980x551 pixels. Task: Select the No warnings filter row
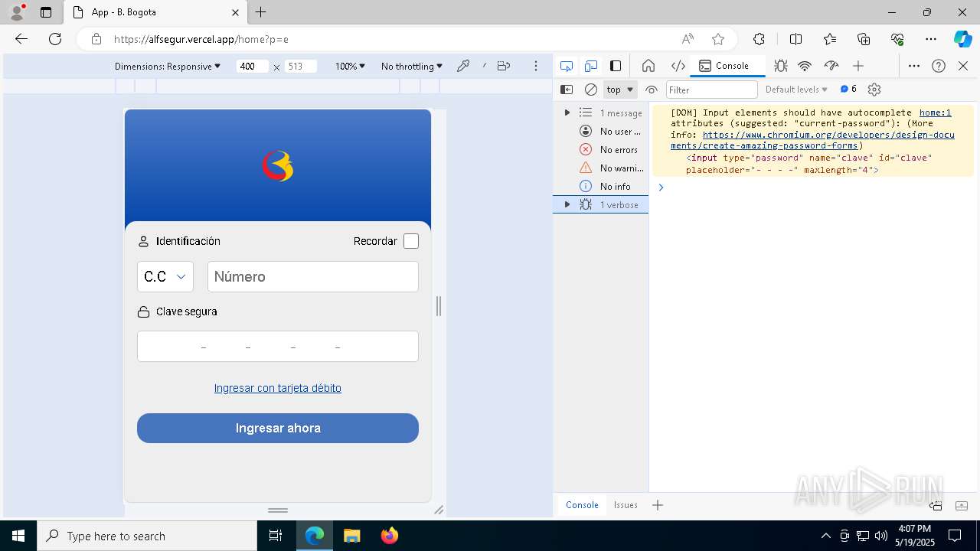(x=601, y=168)
